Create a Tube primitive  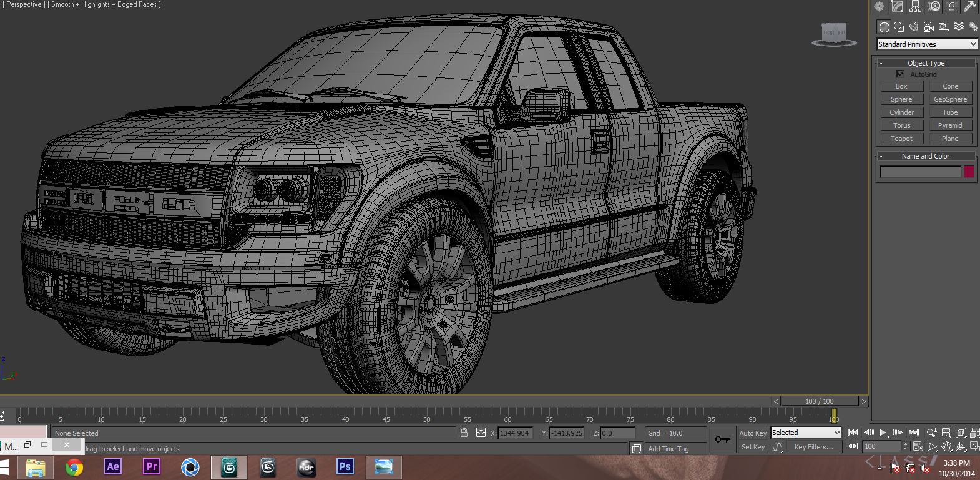951,112
